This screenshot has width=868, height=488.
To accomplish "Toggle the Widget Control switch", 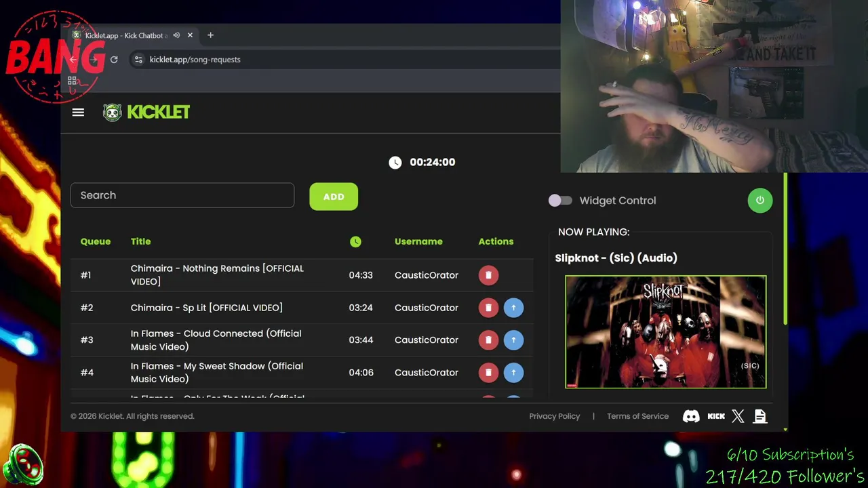I will click(560, 201).
